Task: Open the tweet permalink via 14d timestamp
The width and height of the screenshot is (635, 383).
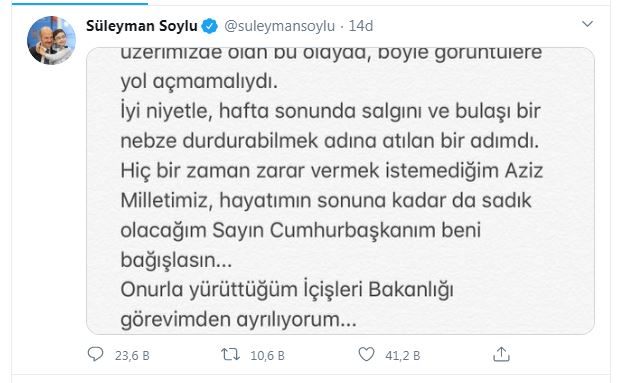Action: pyautogui.click(x=361, y=26)
